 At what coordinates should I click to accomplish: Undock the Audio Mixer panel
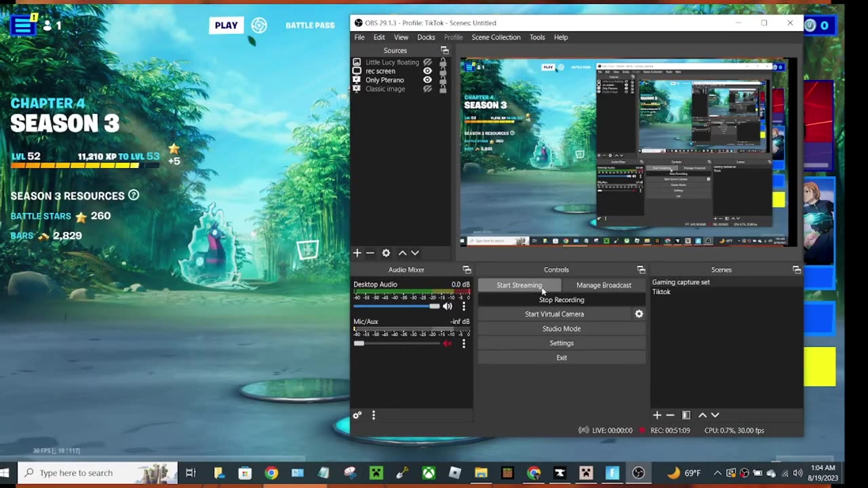467,270
